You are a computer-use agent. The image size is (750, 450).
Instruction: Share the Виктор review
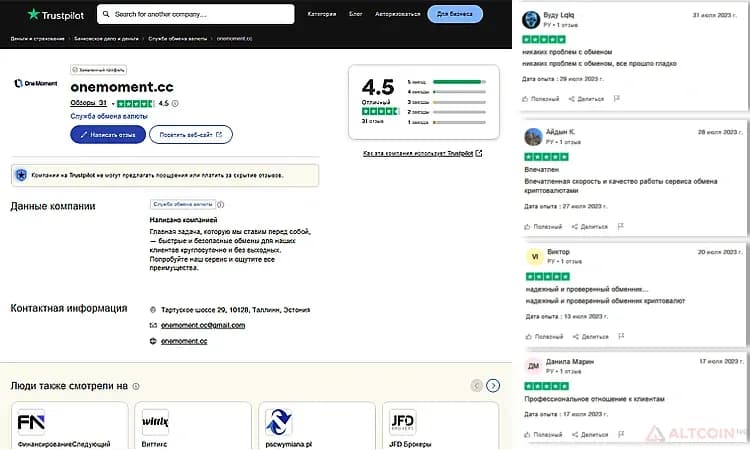point(591,337)
